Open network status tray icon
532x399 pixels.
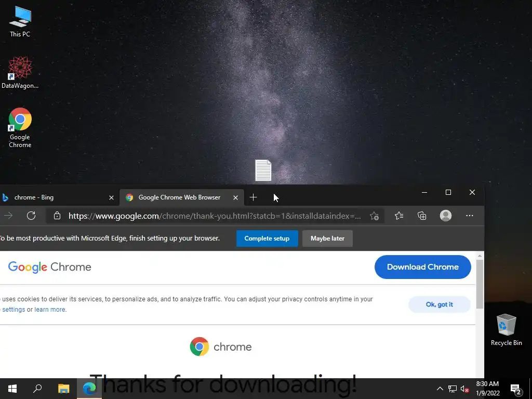click(x=453, y=389)
